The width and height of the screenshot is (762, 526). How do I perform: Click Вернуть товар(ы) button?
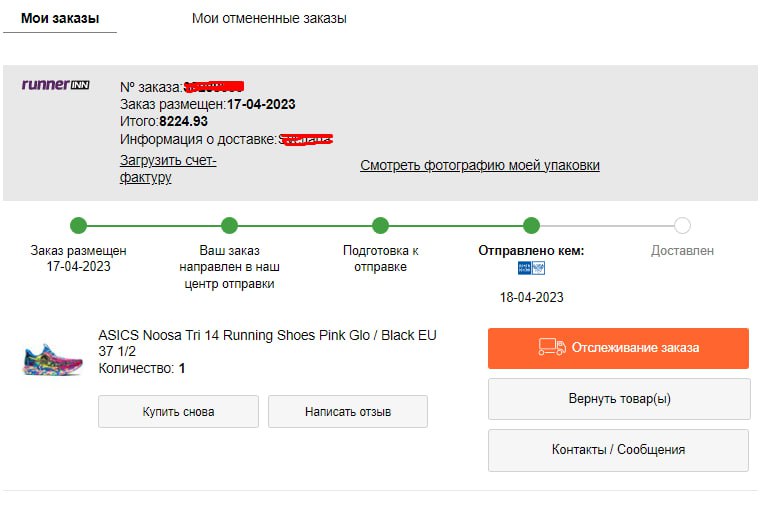pyautogui.click(x=619, y=399)
